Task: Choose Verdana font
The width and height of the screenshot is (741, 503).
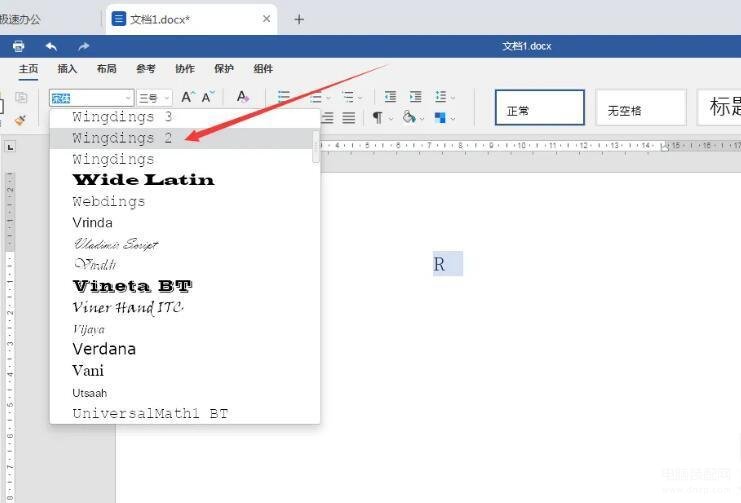Action: 185,349
